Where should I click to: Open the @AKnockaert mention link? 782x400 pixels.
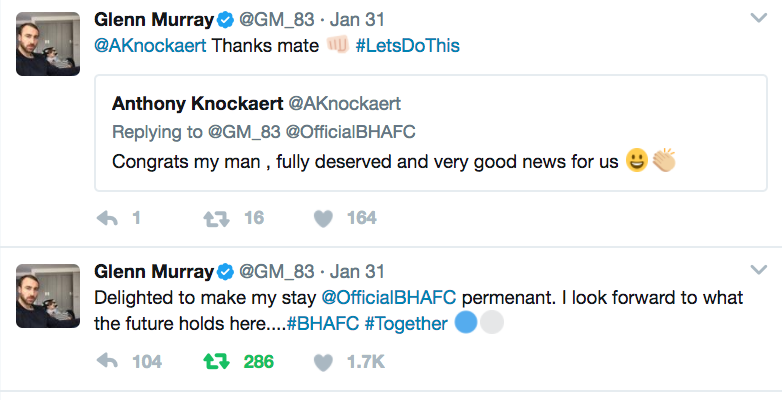150,46
